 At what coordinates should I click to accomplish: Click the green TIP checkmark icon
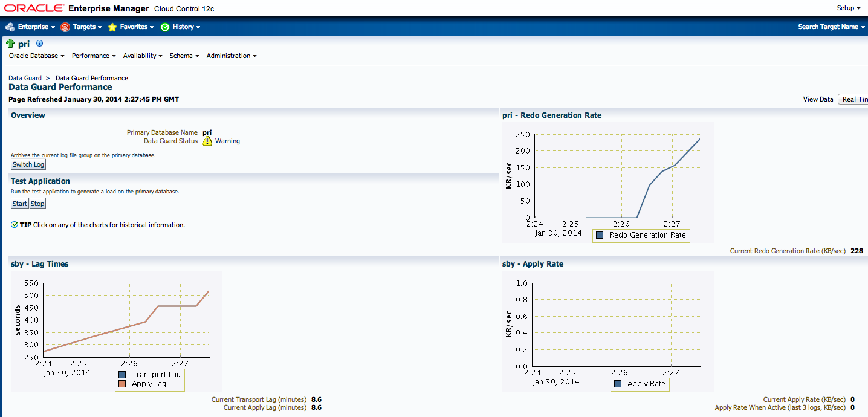15,225
